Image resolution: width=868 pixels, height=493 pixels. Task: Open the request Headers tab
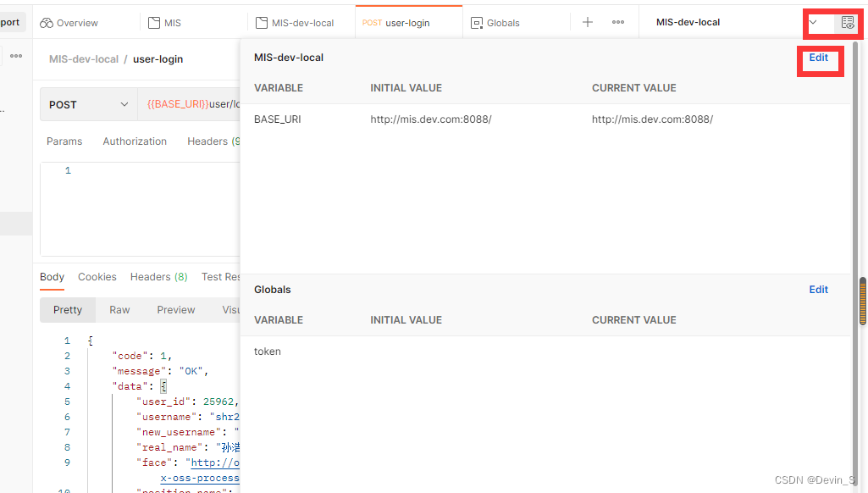(213, 141)
